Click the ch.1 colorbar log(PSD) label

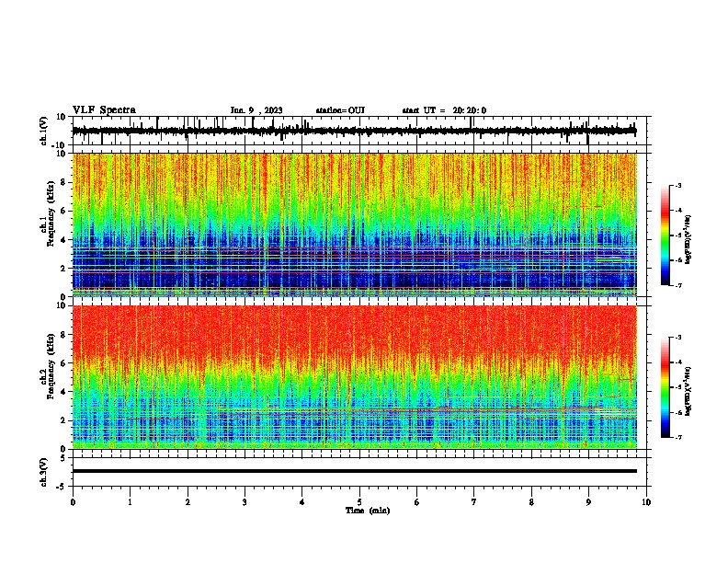pos(688,239)
